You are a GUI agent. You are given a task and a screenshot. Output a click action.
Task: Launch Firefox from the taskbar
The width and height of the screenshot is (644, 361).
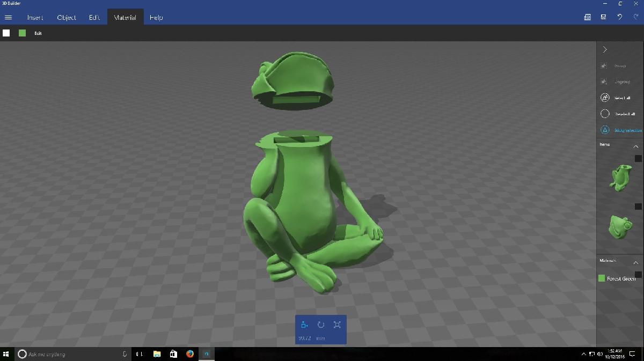point(190,354)
